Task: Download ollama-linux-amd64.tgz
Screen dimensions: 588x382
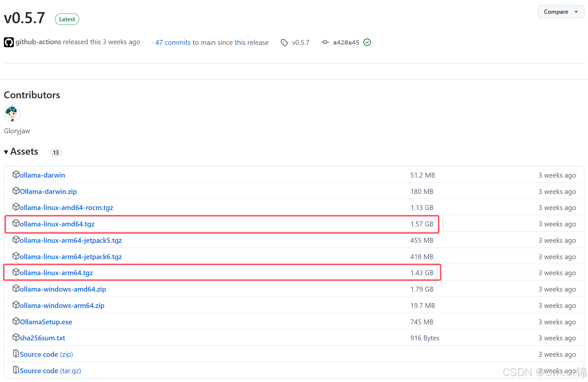Action: pyautogui.click(x=57, y=224)
